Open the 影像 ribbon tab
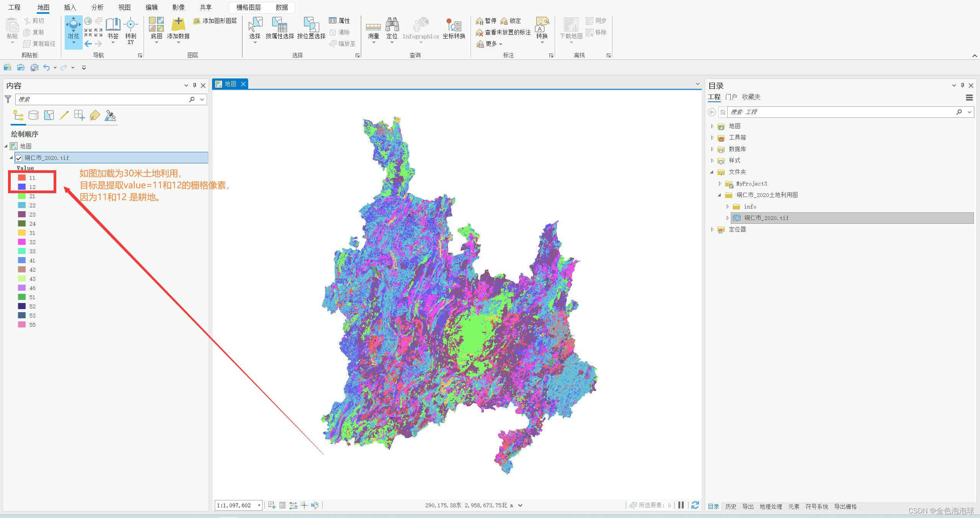This screenshot has height=518, width=980. 178,7
